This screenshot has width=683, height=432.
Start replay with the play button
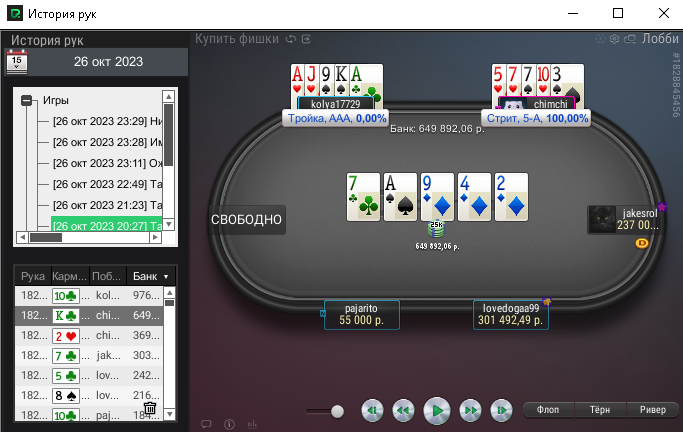436,411
